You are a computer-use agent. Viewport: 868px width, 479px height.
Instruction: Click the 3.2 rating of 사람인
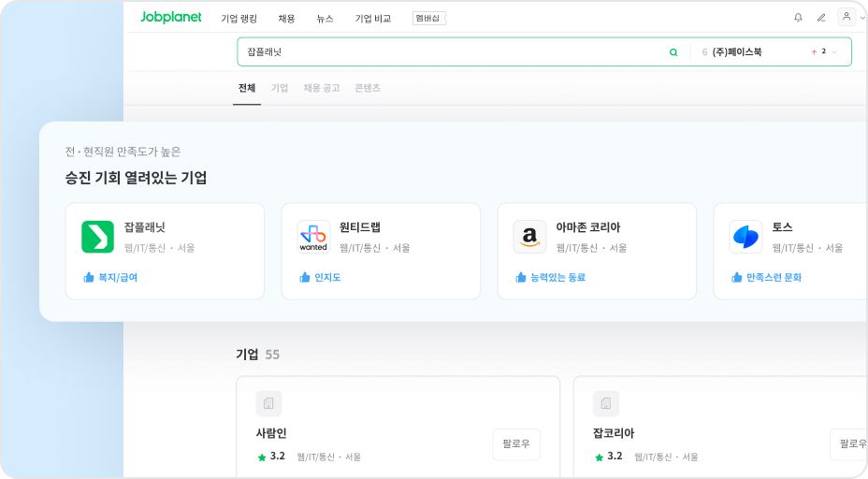coord(278,457)
